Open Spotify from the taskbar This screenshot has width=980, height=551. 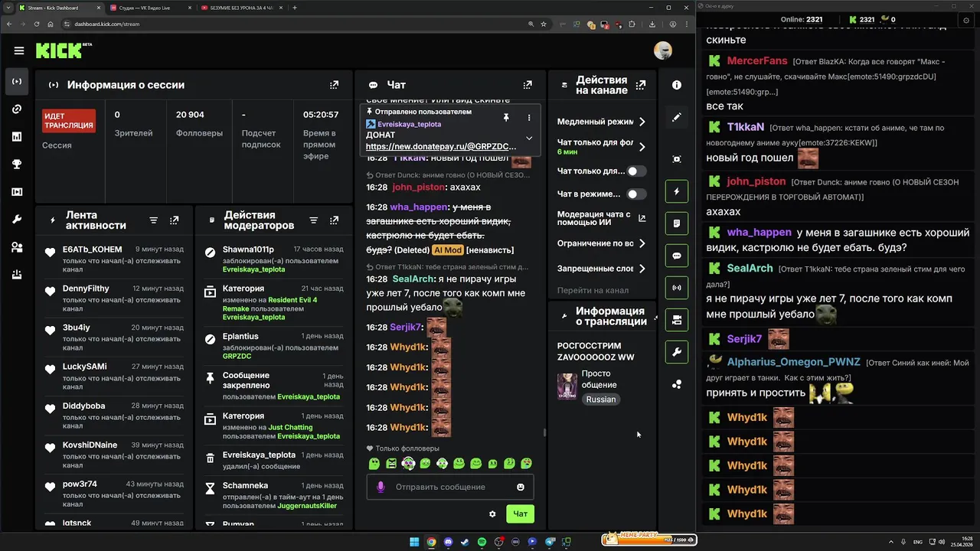(x=482, y=542)
